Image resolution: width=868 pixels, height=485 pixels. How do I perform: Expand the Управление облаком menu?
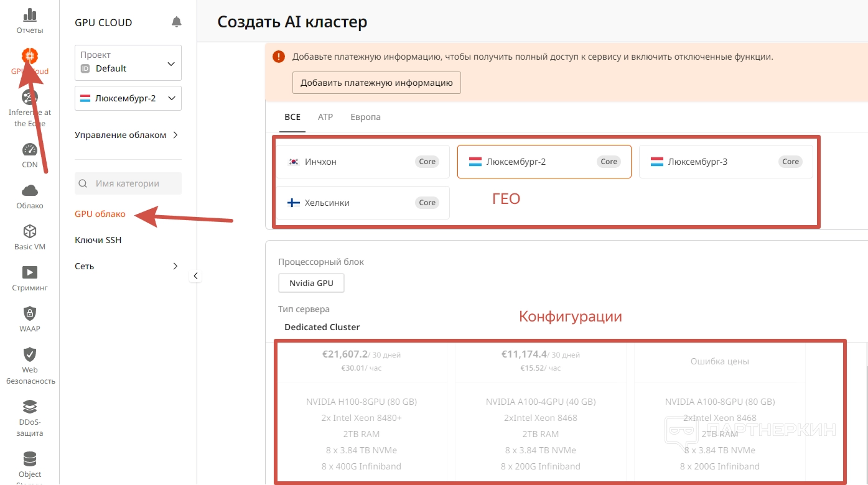point(127,135)
